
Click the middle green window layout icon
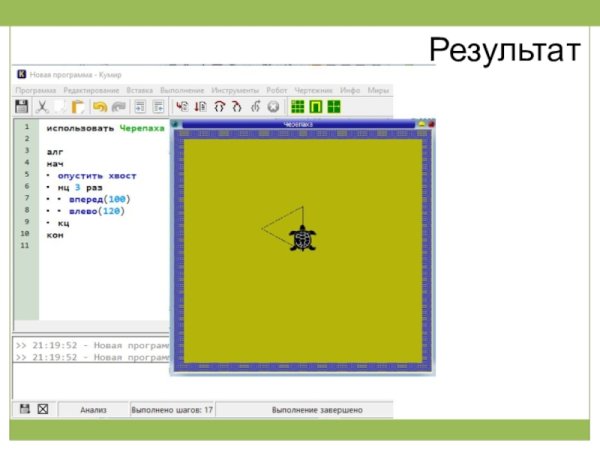click(x=315, y=106)
